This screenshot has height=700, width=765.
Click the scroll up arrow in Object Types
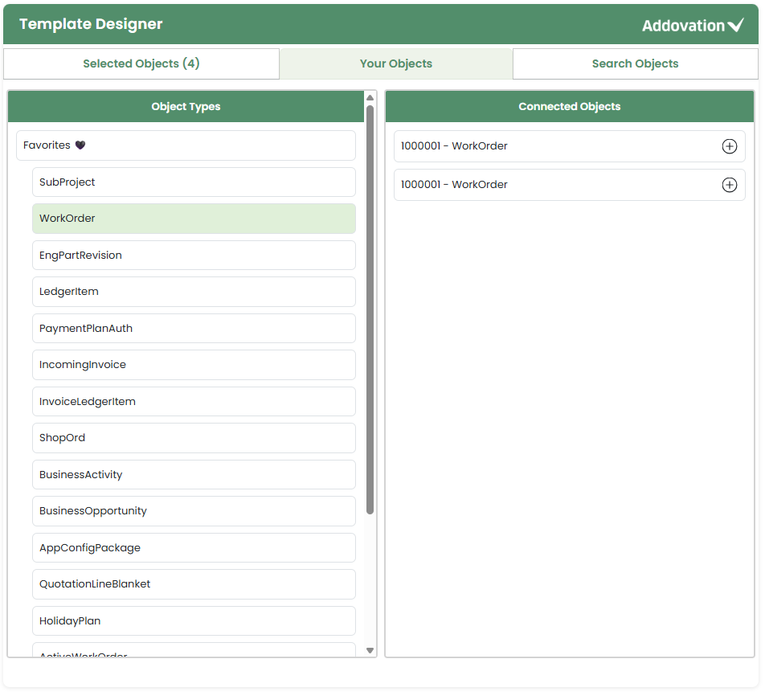click(x=370, y=97)
